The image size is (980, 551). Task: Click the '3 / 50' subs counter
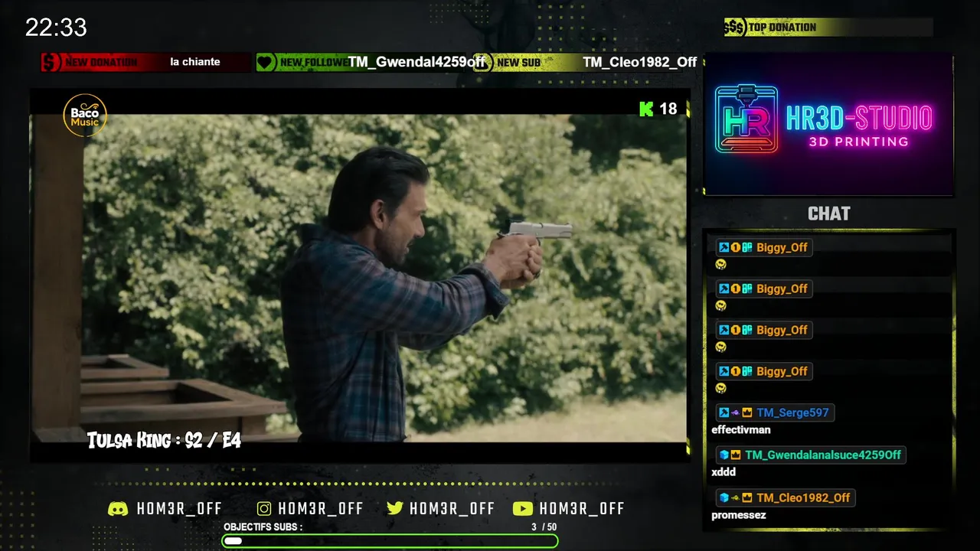point(544,527)
